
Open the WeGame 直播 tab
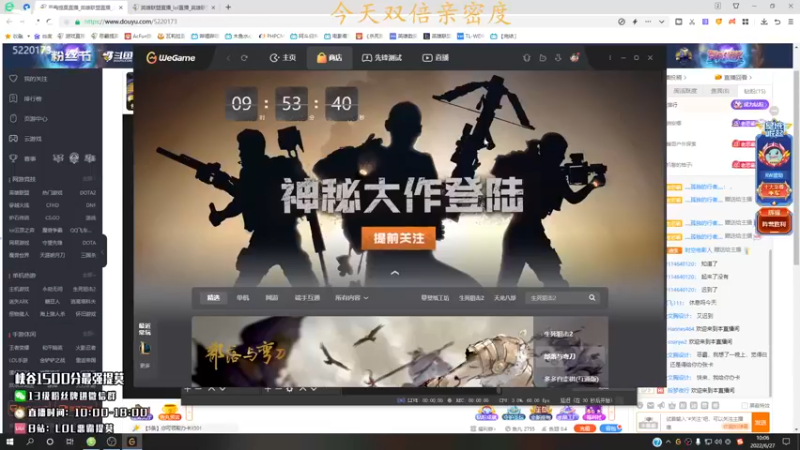436,58
